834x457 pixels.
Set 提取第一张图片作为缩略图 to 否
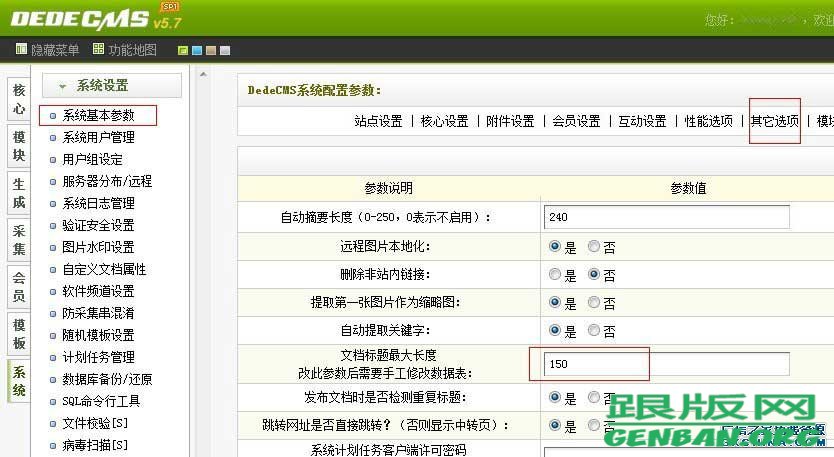point(594,302)
